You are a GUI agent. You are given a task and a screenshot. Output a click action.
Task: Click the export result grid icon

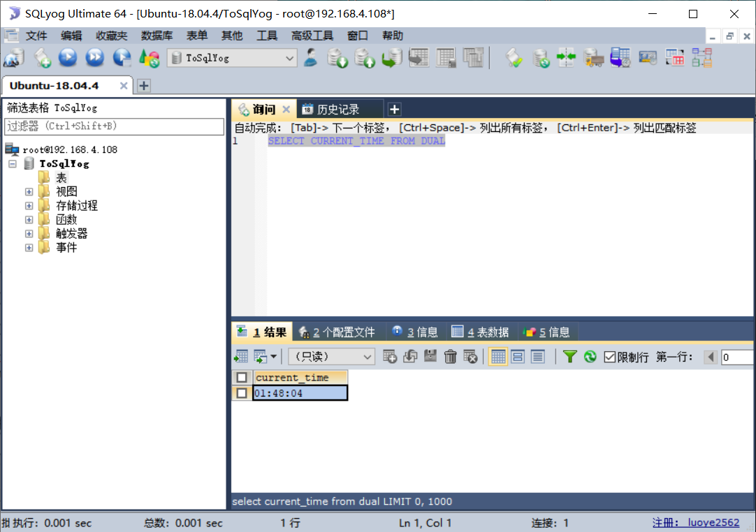(x=241, y=357)
